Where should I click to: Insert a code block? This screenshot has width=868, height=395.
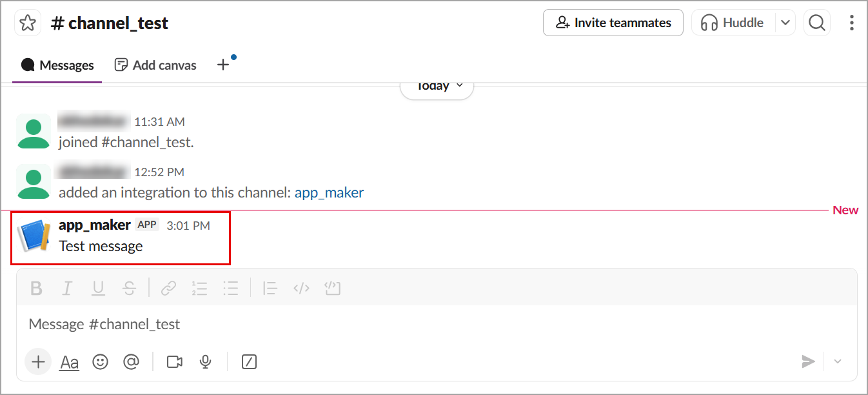(332, 289)
